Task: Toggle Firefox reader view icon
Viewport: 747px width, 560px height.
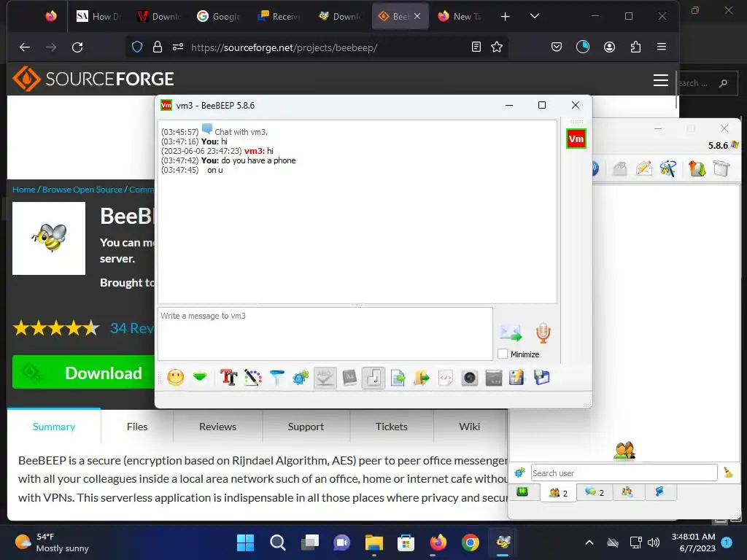Action: 476,47
